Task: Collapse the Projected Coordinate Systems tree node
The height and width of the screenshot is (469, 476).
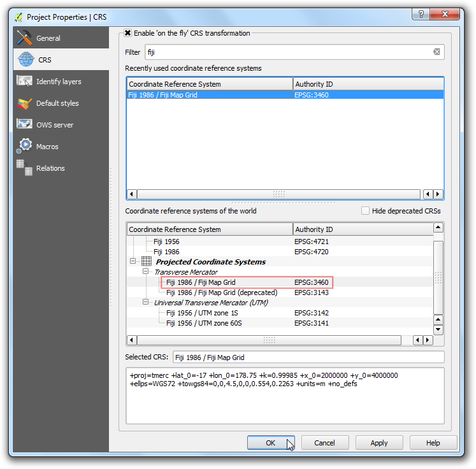Action: pos(133,262)
